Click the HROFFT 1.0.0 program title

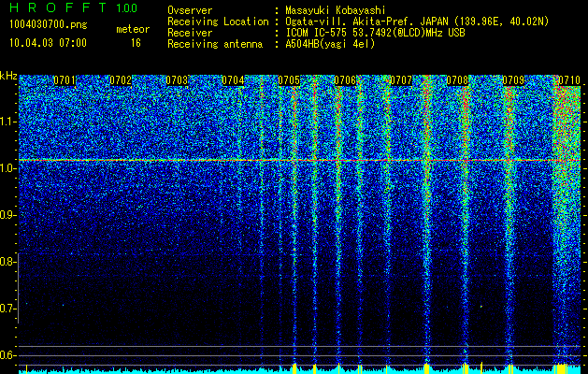(73, 7)
